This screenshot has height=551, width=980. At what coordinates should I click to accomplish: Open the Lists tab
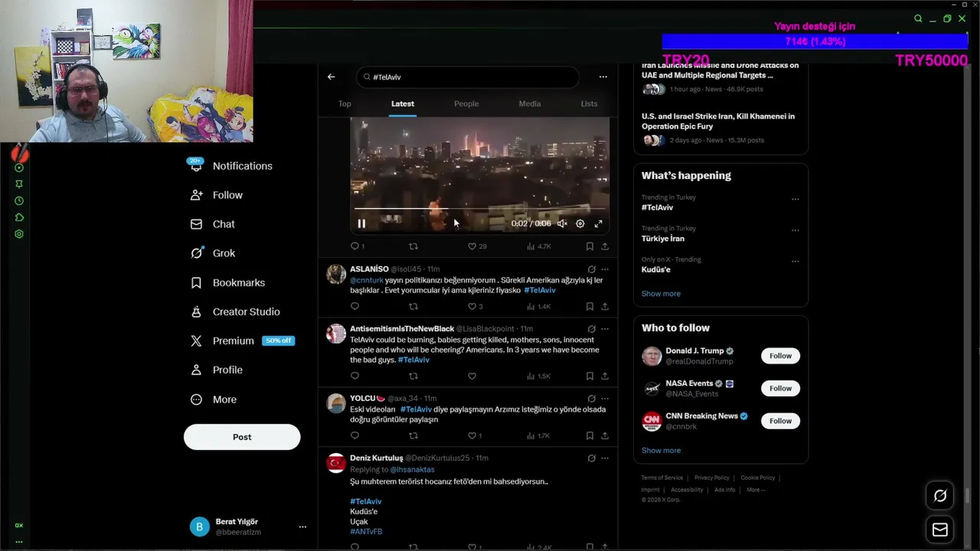[589, 103]
